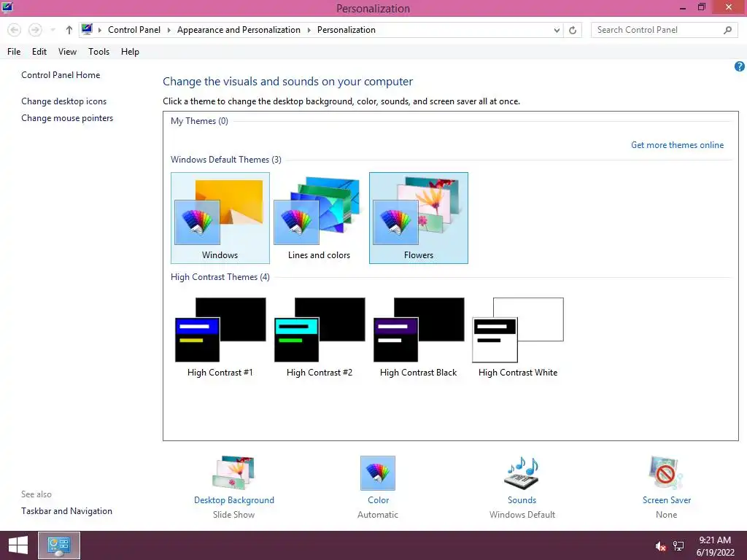
Task: Apply High Contrast Black theme
Action: 419,337
